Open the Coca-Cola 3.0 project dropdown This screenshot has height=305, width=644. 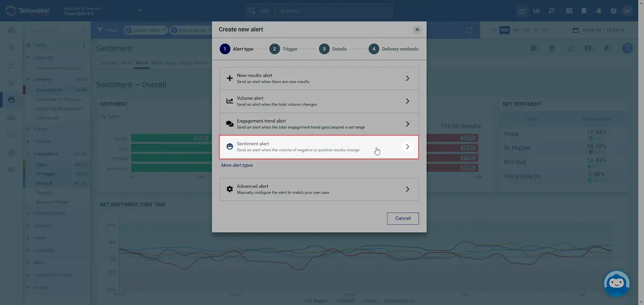click(x=103, y=11)
